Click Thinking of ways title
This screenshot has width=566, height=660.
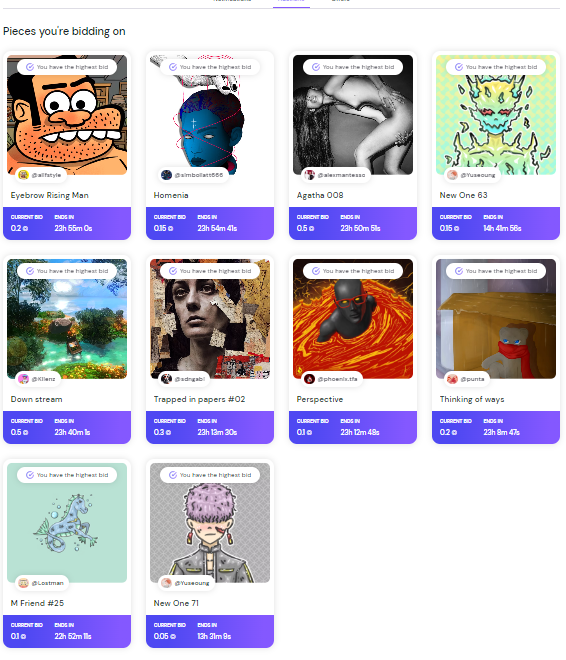[472, 399]
